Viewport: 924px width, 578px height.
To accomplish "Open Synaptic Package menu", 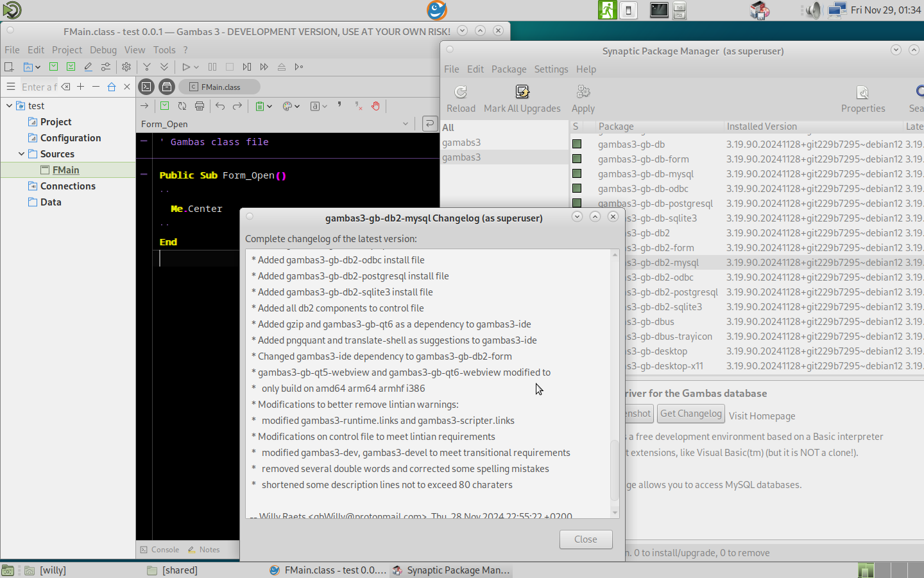I will tap(509, 69).
